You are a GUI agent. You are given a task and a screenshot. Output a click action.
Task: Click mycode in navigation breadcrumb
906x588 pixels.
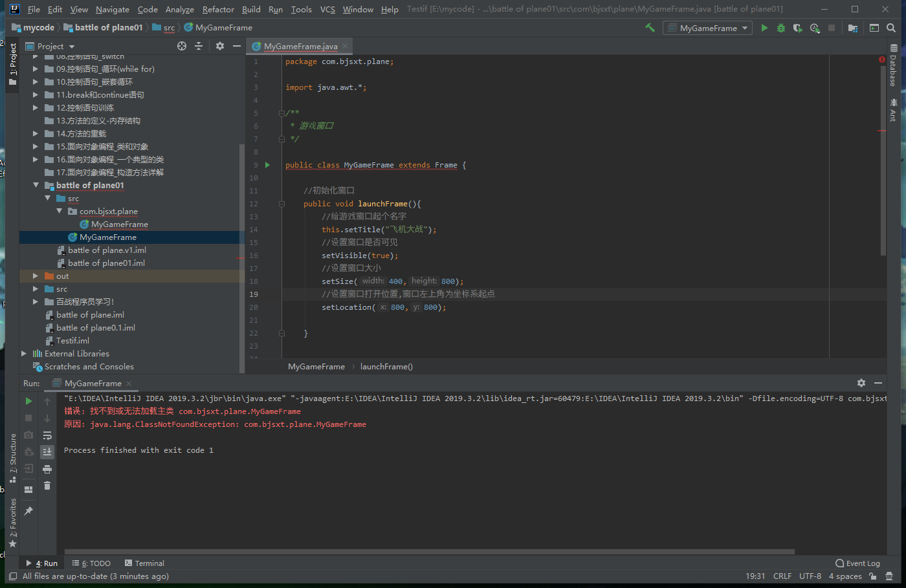pyautogui.click(x=33, y=27)
